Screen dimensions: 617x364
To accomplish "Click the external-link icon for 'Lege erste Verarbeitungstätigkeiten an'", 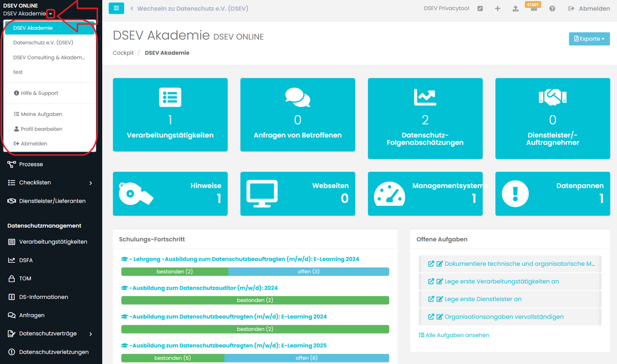I will (431, 282).
